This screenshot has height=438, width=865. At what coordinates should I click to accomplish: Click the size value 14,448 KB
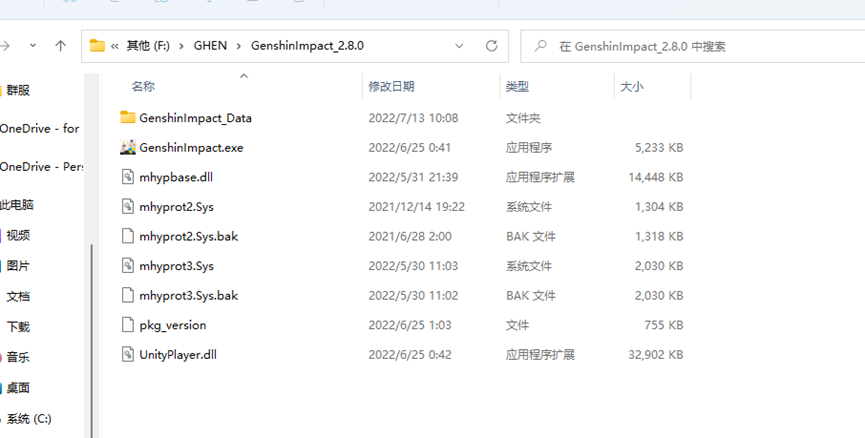(656, 177)
